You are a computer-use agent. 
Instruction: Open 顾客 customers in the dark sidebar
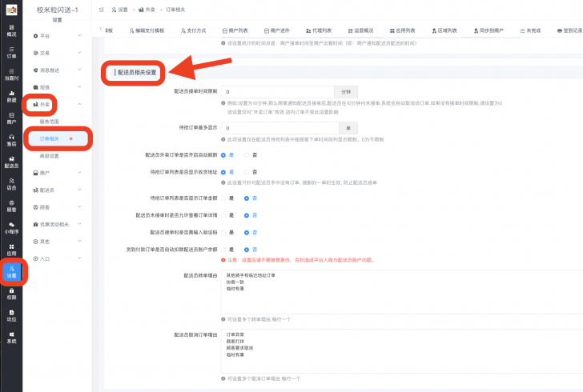click(11, 206)
